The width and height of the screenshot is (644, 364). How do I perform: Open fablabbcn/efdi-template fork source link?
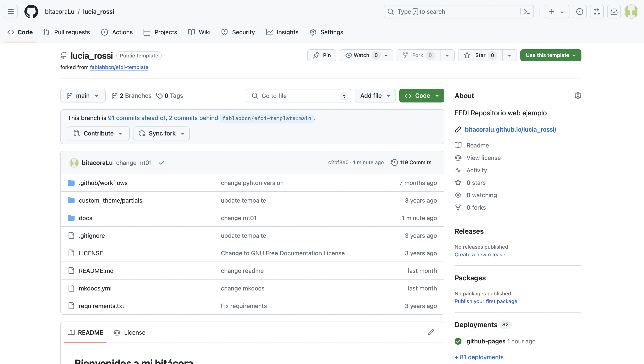[x=119, y=67]
